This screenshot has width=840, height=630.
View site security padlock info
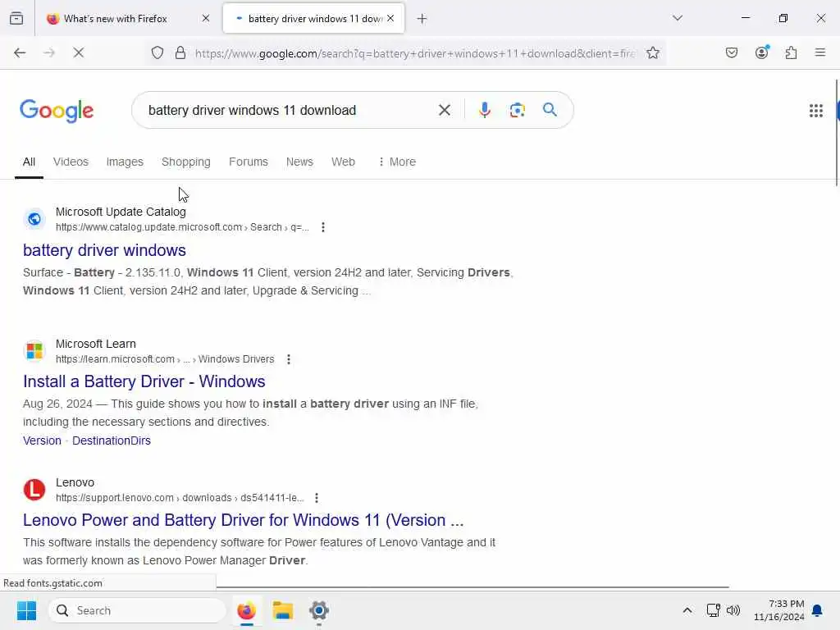pyautogui.click(x=180, y=52)
